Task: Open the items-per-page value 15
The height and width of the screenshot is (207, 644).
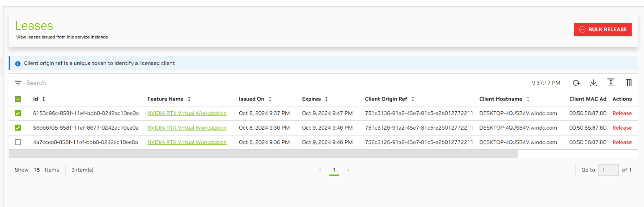Action: coord(37,170)
